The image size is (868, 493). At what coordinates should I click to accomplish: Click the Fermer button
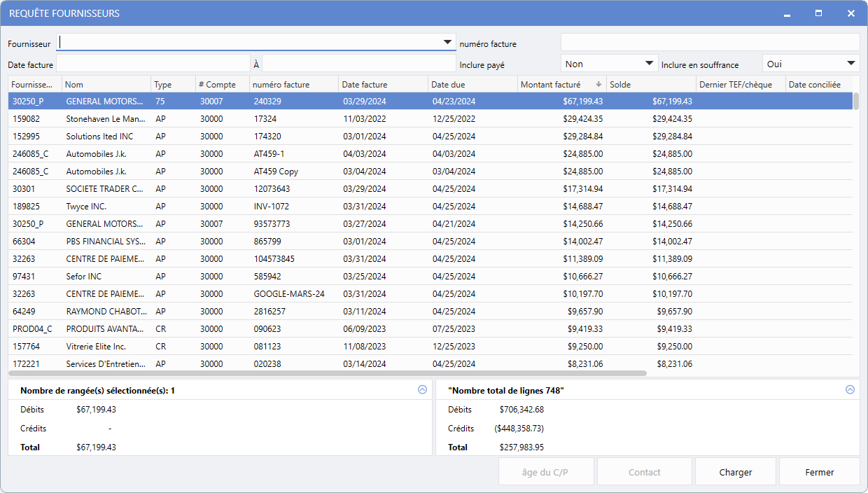819,472
